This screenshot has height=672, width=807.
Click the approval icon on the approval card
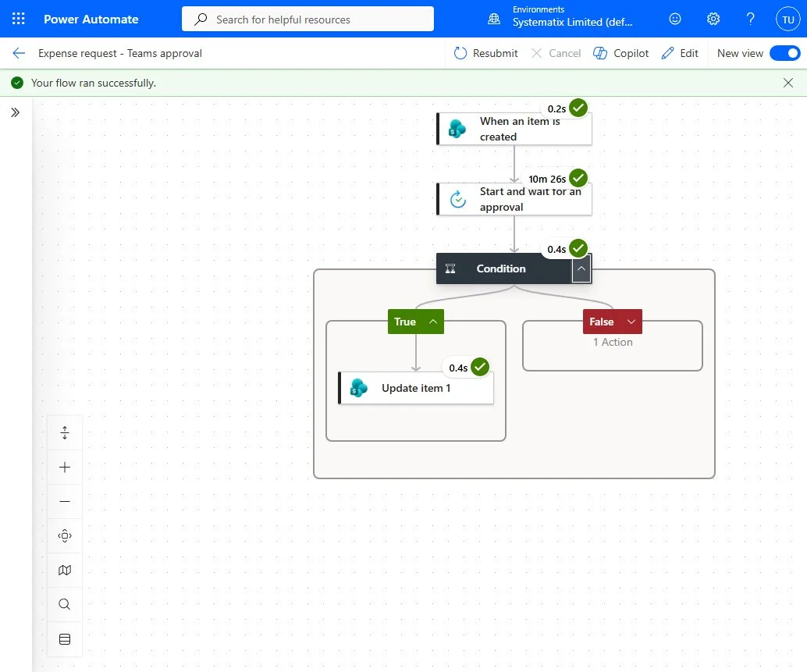click(458, 199)
